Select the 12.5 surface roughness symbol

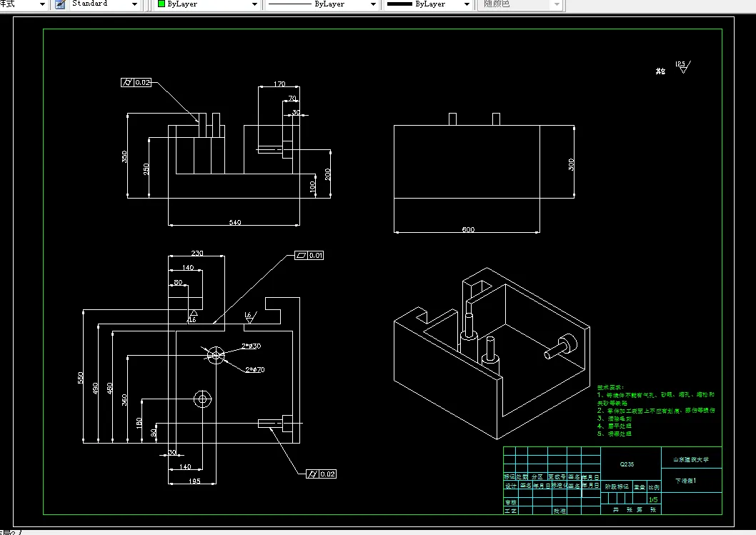[x=683, y=67]
